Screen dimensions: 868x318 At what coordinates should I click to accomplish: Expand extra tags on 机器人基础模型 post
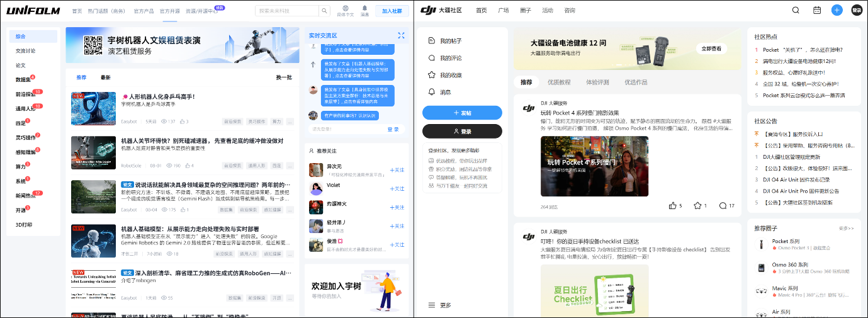[290, 254]
